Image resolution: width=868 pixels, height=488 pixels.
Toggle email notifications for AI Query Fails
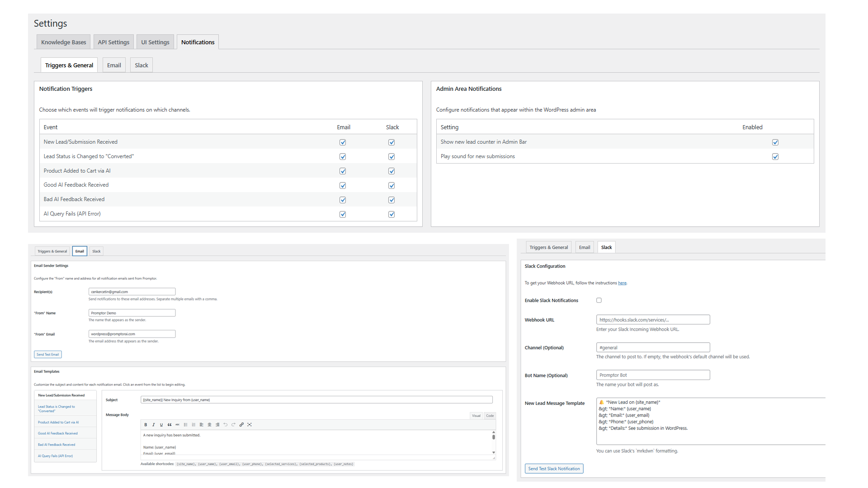[343, 214]
